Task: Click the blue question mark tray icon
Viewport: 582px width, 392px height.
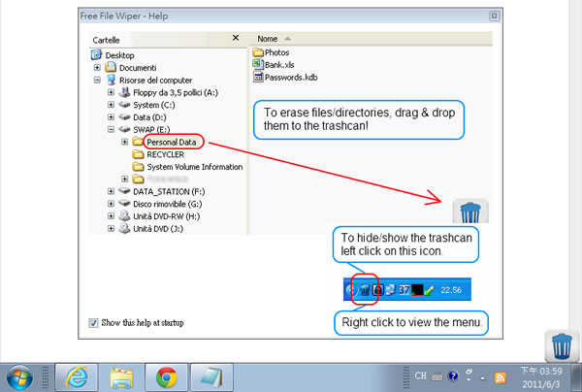Action: [453, 376]
